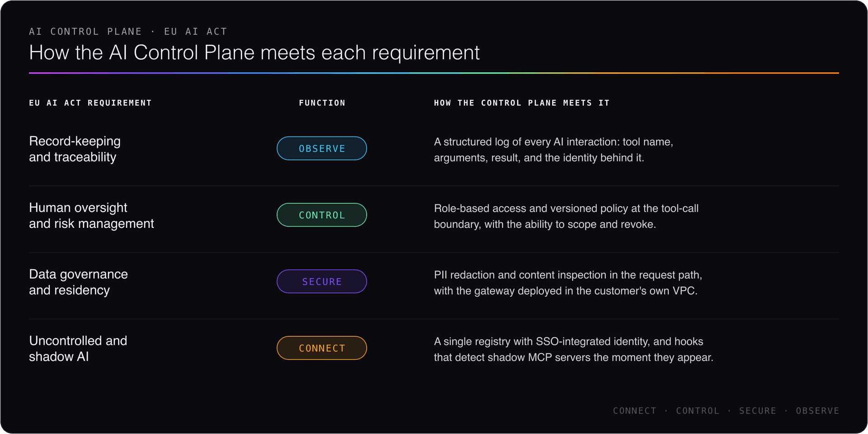
Task: Select the 'Data governance and residency' requirement
Action: point(78,282)
